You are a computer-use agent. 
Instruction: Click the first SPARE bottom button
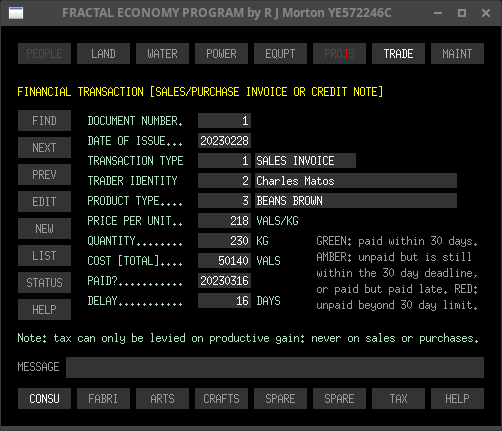280,398
